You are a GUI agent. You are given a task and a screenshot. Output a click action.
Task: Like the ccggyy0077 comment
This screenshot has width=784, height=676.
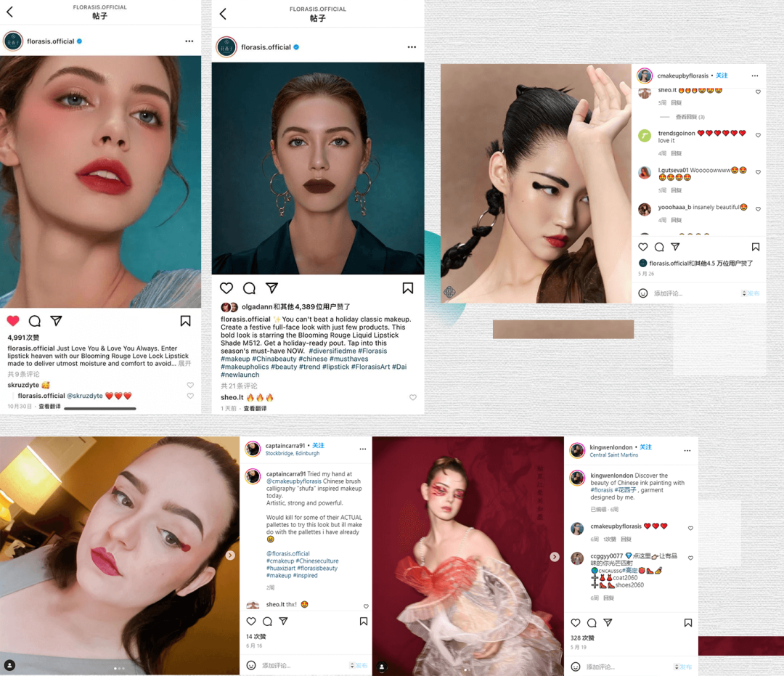click(x=690, y=558)
